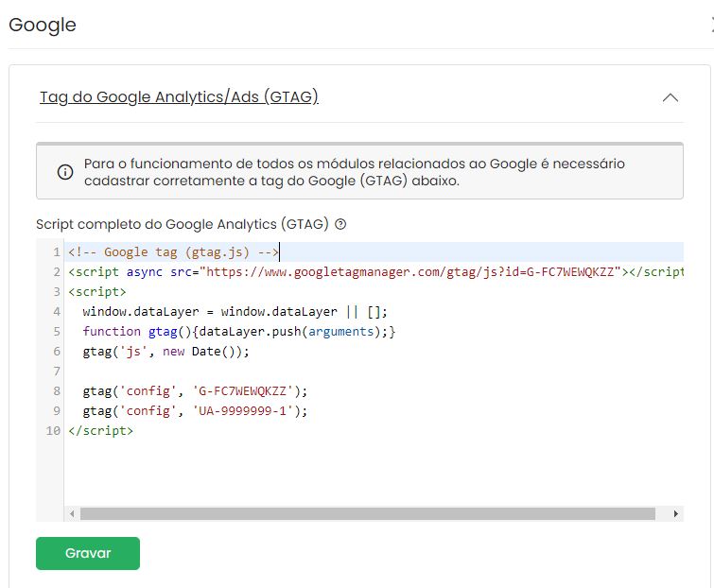Click line number 7 in the editor gutter

pos(57,372)
